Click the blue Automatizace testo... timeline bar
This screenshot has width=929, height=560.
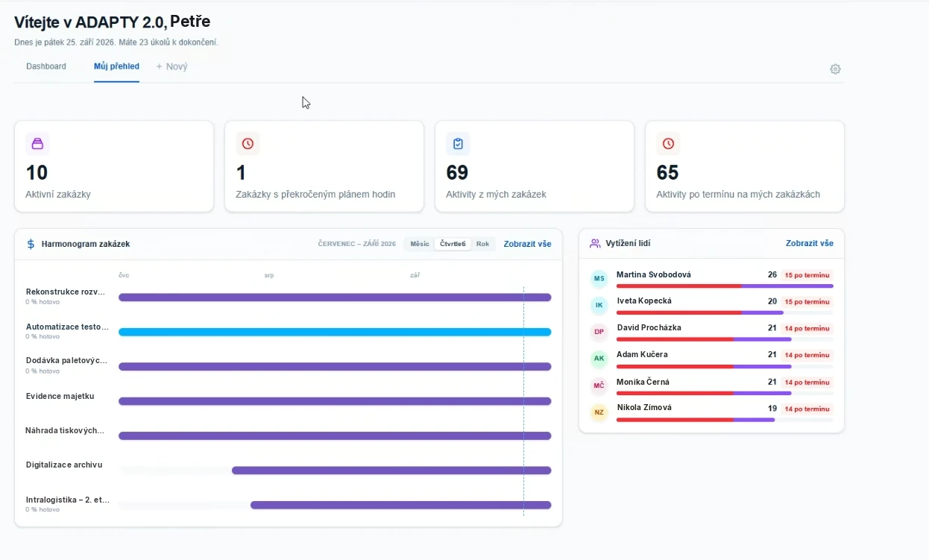[335, 332]
